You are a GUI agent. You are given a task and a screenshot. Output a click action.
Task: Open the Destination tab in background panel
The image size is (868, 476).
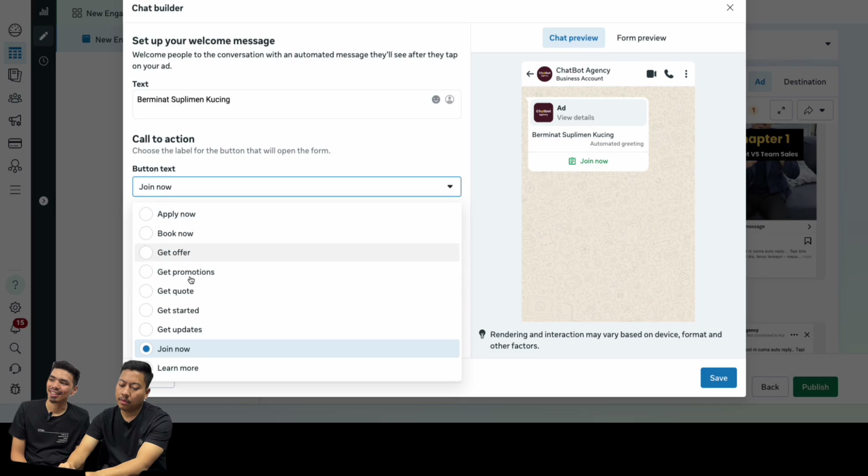coord(804,82)
